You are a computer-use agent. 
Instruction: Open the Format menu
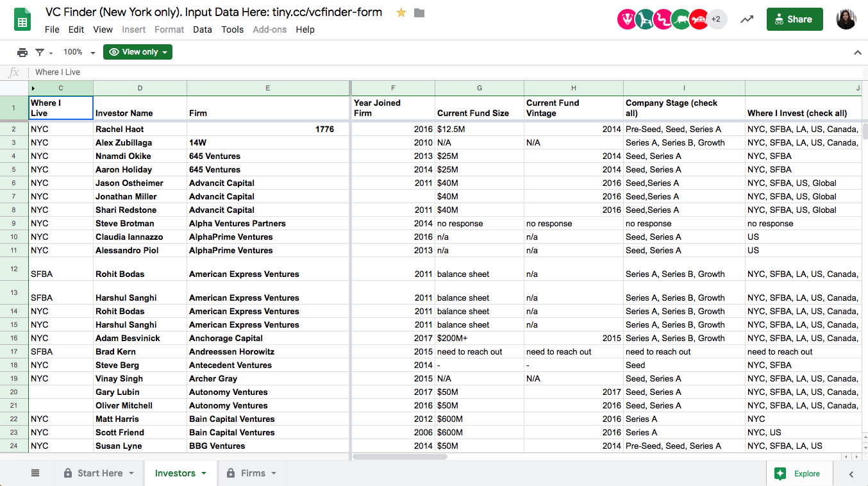(x=169, y=29)
